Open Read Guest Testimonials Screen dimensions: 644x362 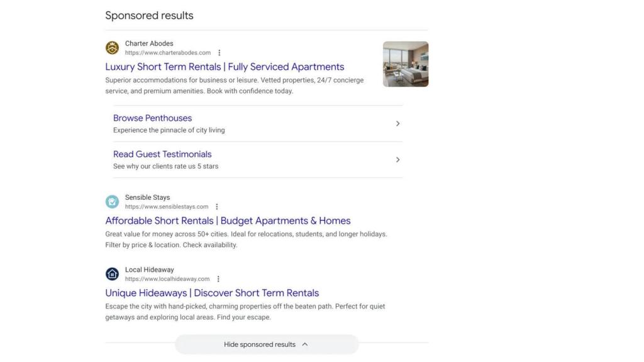click(x=162, y=154)
